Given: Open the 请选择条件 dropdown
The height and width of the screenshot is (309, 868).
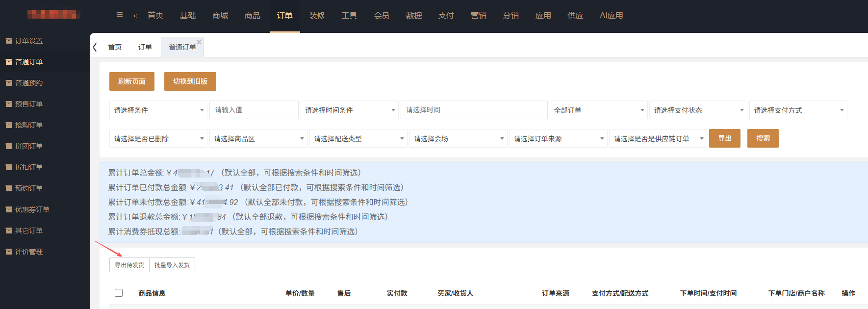Looking at the screenshot, I should pyautogui.click(x=158, y=110).
